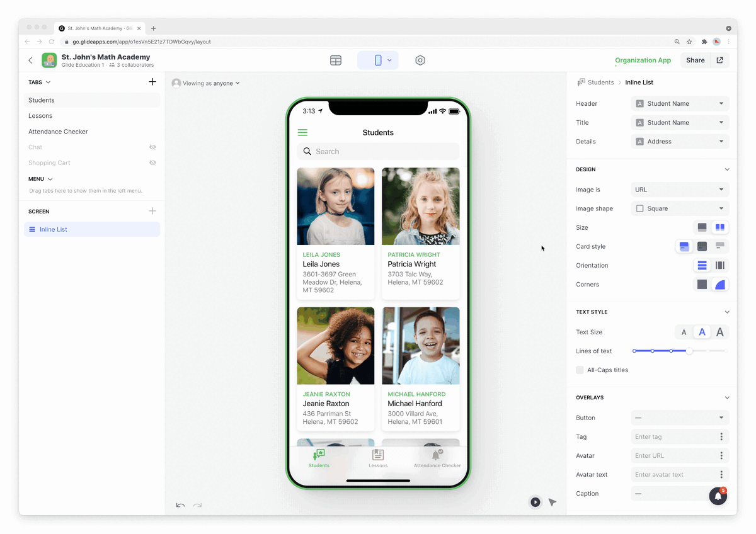Open Michael Hanford student card photo
Viewport: 756px width, 534px height.
point(421,346)
